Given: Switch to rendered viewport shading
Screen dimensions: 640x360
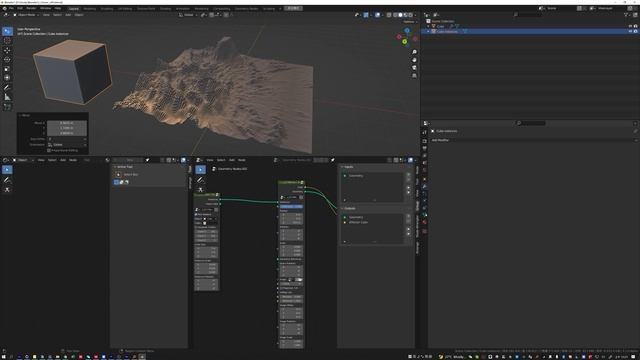Looking at the screenshot, I should [x=411, y=15].
